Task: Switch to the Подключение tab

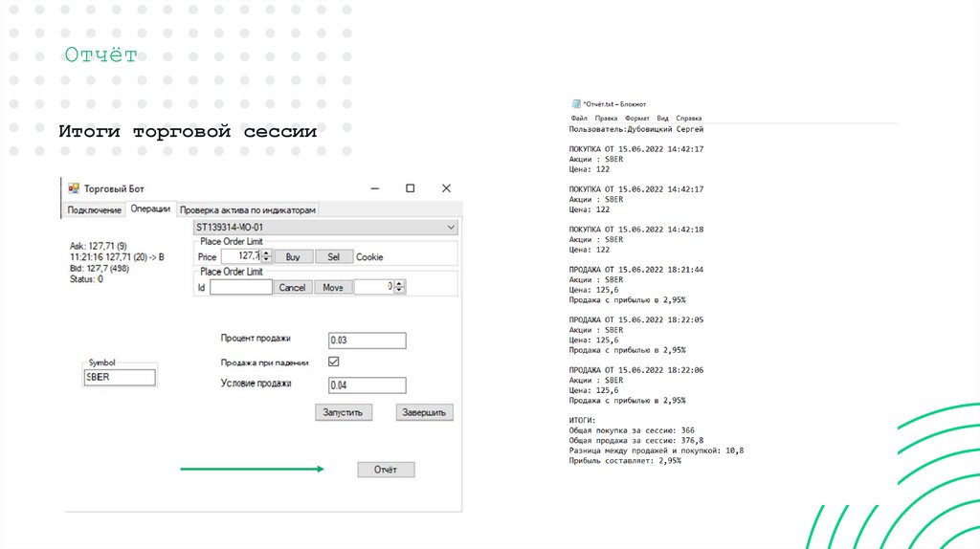Action: click(95, 209)
